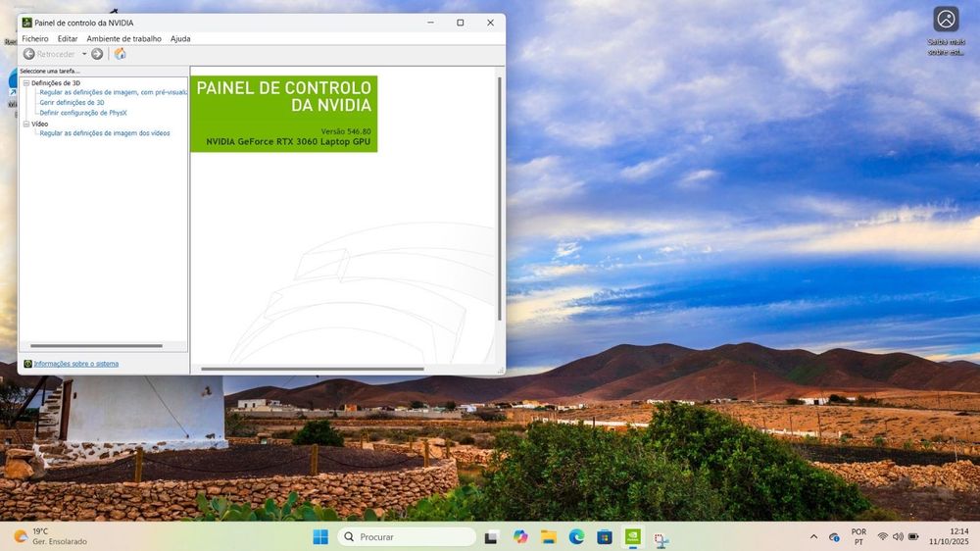Click the task pane horizontal scrollbar
The height and width of the screenshot is (551, 980).
[x=96, y=346]
